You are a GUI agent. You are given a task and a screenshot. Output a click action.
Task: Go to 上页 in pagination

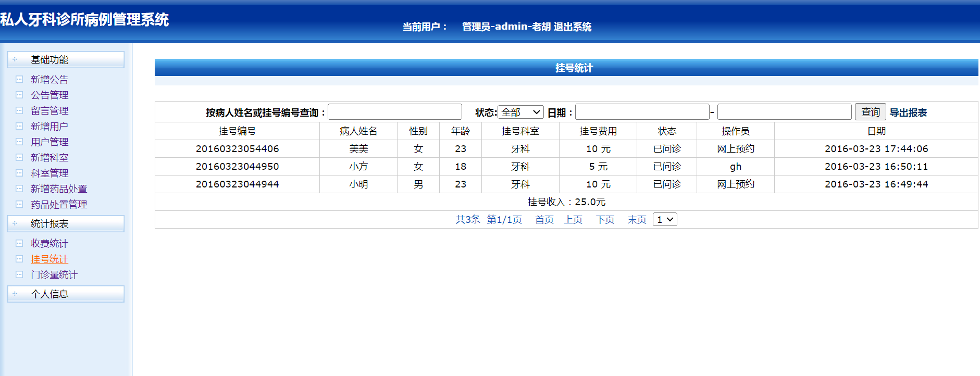click(x=573, y=220)
